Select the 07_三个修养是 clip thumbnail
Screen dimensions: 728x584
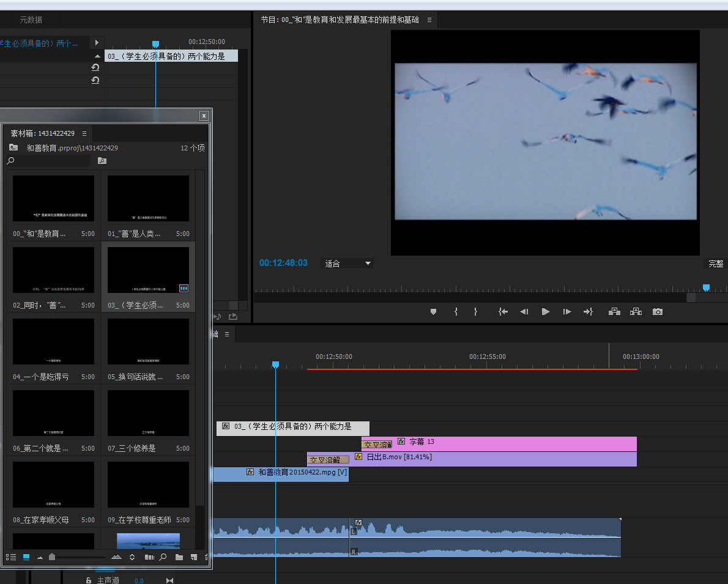tap(148, 413)
